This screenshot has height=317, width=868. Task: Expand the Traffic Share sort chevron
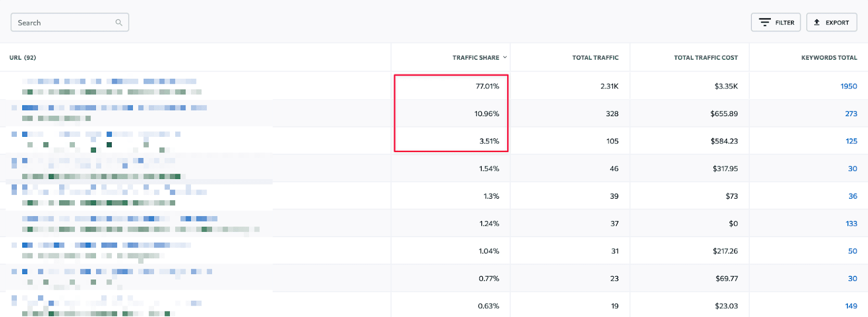click(x=505, y=58)
